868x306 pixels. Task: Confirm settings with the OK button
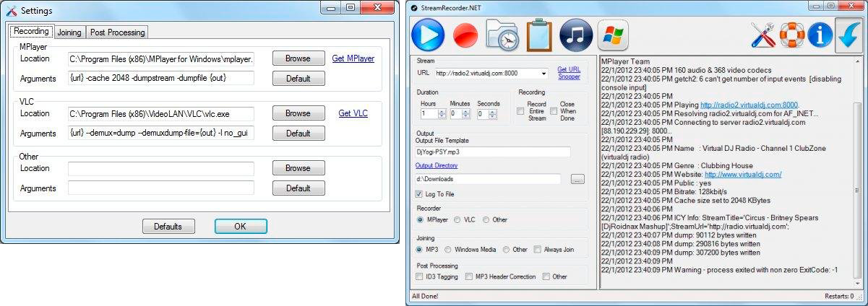point(241,226)
